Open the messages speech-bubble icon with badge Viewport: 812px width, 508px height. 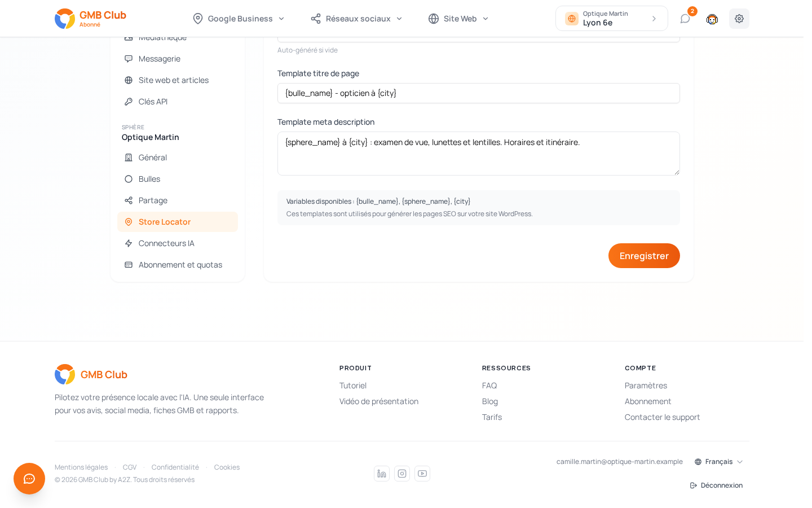(685, 19)
